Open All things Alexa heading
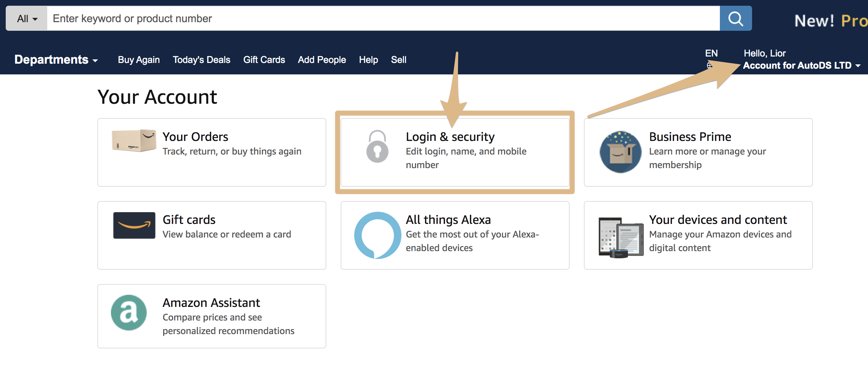Viewport: 868px width, 367px height. coord(448,220)
